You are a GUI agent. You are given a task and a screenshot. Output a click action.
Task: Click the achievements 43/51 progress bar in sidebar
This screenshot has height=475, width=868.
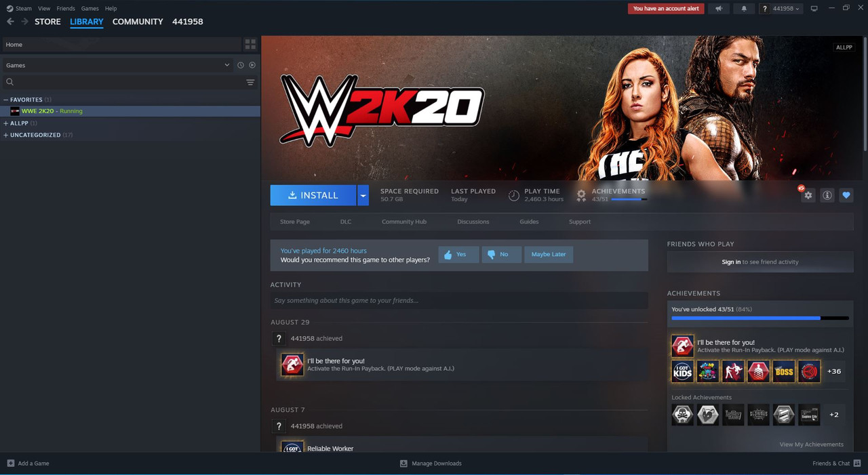click(760, 318)
